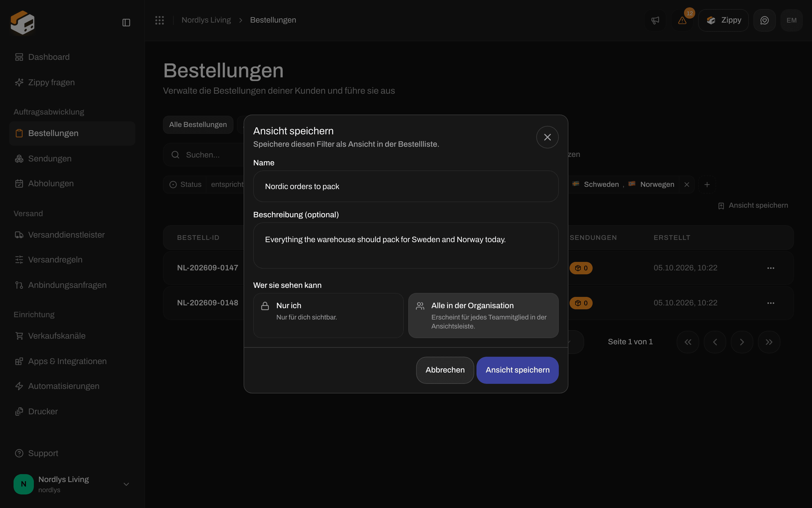Screen dimensions: 812x508
Task: Toggle the sidebar collapse icon
Action: 126,23
